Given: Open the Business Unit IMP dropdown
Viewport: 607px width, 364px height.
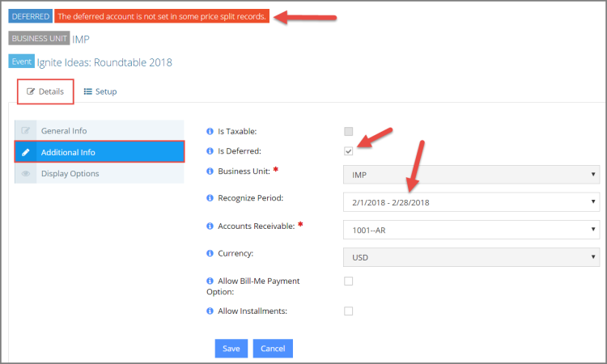Looking at the screenshot, I should pyautogui.click(x=471, y=175).
